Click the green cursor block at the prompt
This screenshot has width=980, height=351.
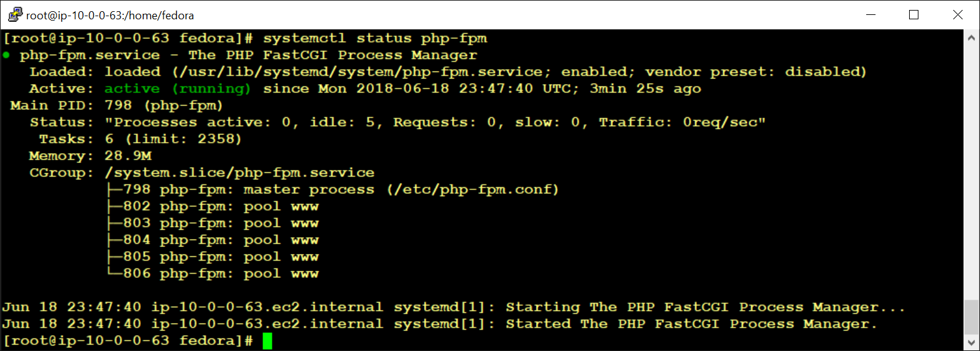(267, 341)
